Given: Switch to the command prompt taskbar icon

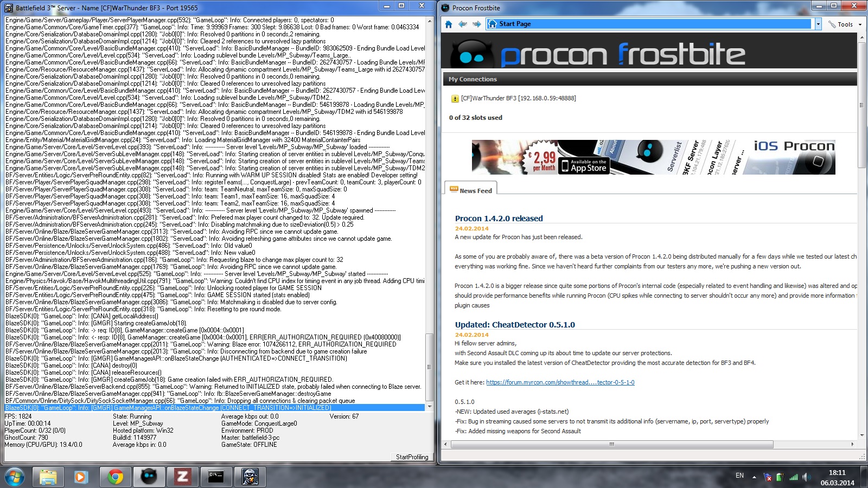Looking at the screenshot, I should (216, 477).
